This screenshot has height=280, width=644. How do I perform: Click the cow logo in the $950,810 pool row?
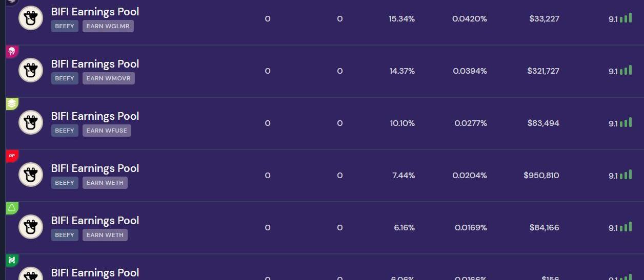[x=31, y=175]
